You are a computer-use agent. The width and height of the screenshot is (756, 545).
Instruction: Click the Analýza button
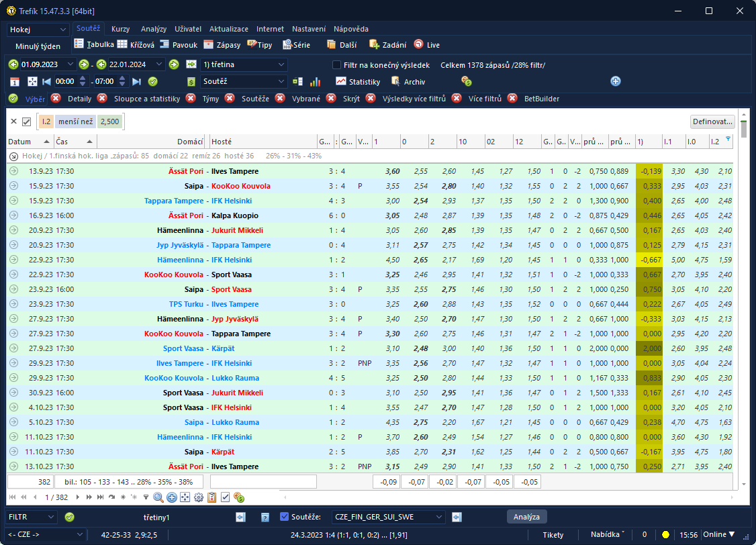526,517
